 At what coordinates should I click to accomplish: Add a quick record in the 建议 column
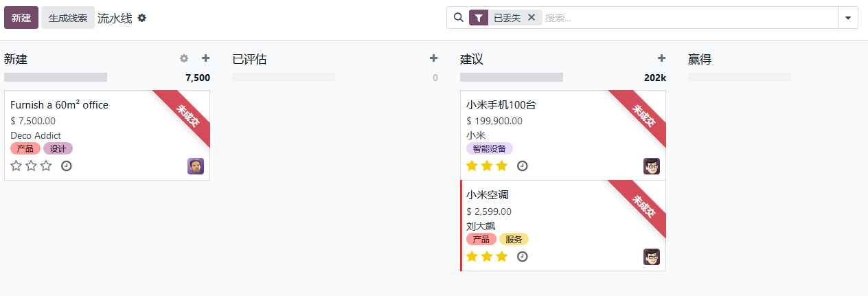pyautogui.click(x=661, y=58)
